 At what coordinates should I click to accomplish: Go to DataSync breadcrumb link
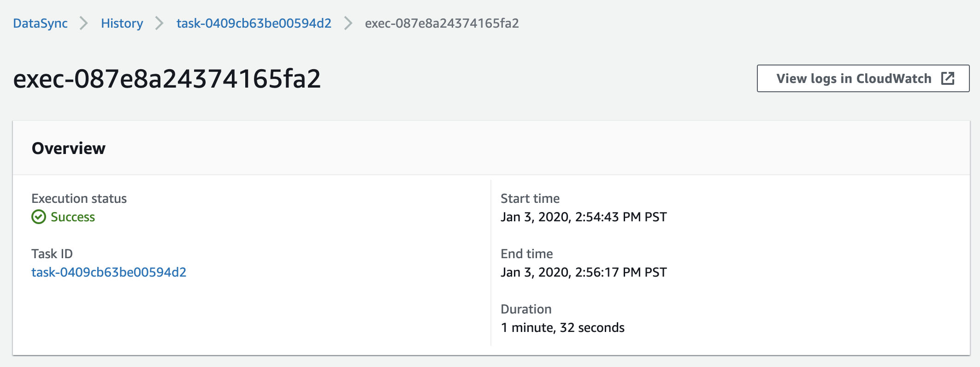40,23
